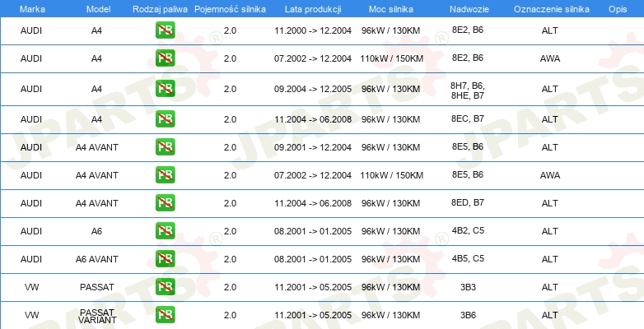Click fuel icon in the A6 AVANT row

click(165, 258)
